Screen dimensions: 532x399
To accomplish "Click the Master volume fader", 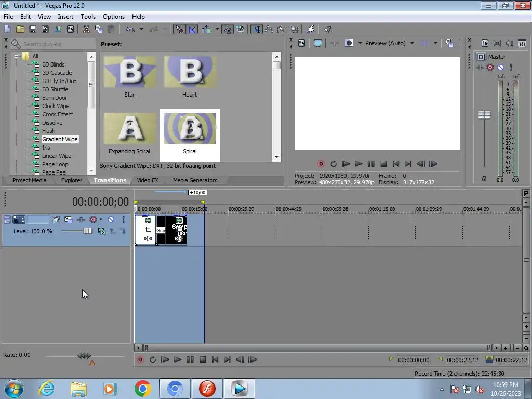I will click(484, 115).
